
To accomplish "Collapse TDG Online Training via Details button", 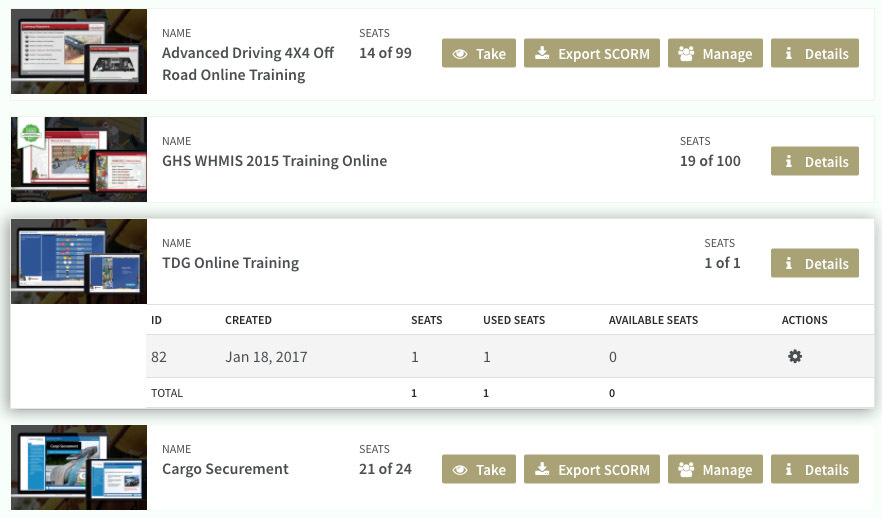I will click(814, 263).
